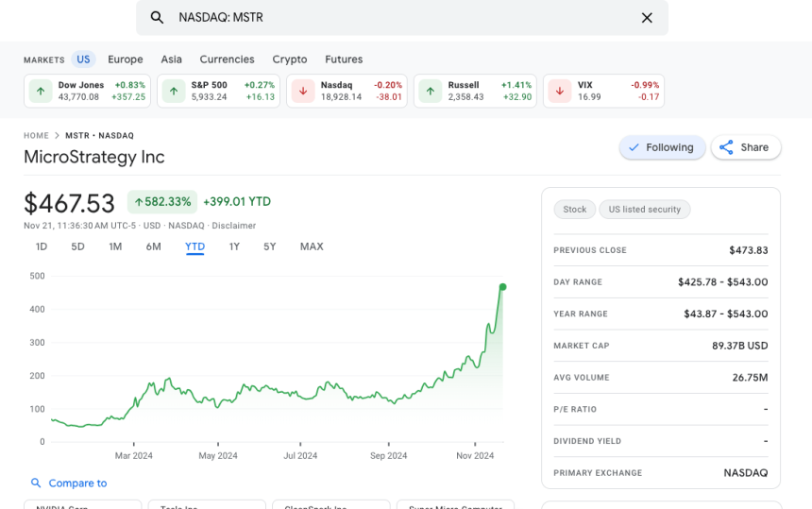Click the Russell green up arrow icon

pyautogui.click(x=431, y=92)
